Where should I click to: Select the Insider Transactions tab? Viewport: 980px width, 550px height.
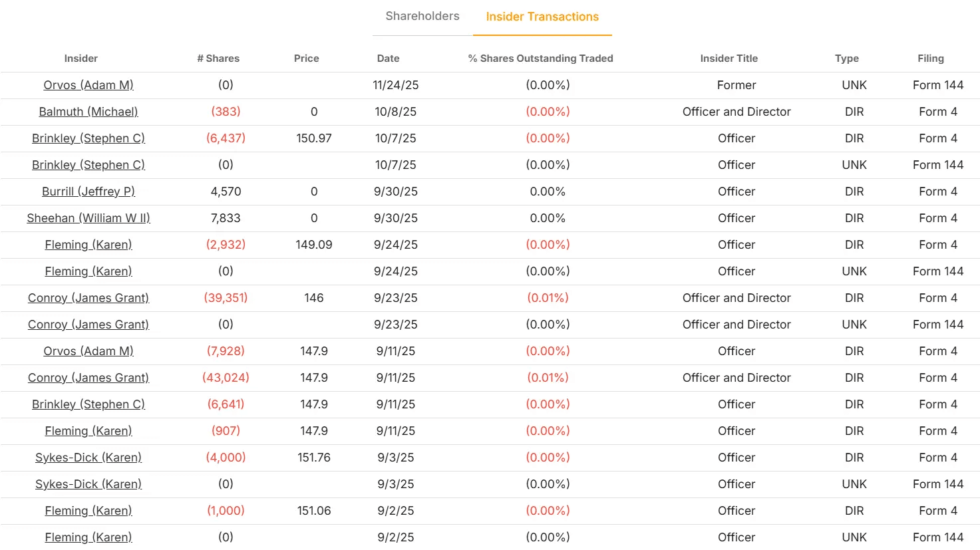coord(542,17)
